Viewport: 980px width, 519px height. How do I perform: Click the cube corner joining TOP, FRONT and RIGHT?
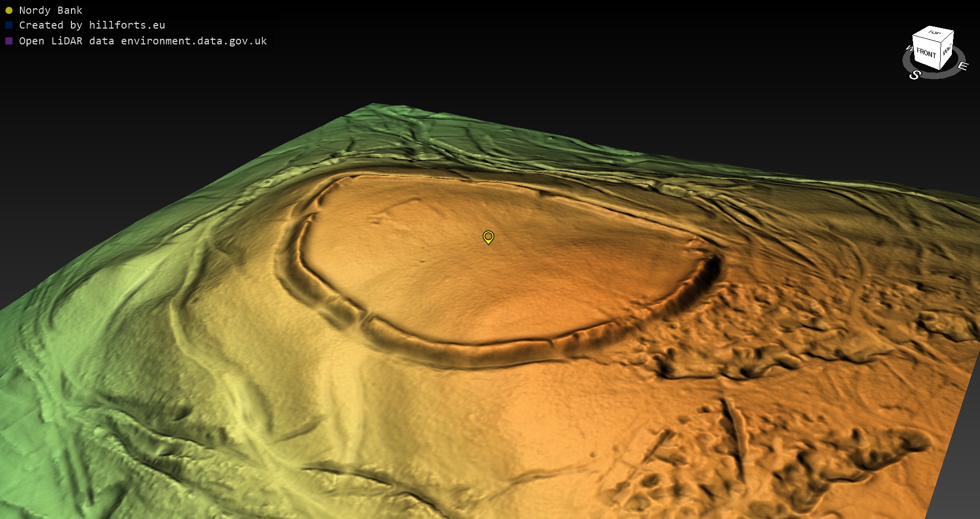click(942, 43)
